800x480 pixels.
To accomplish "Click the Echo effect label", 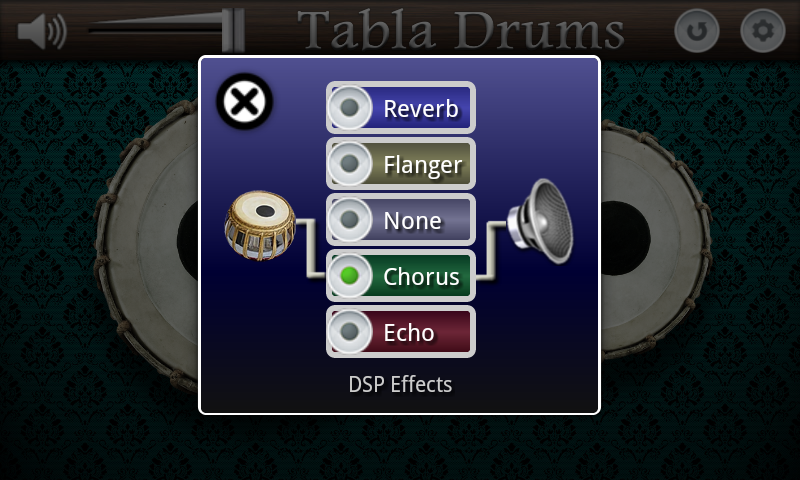I will (x=409, y=333).
